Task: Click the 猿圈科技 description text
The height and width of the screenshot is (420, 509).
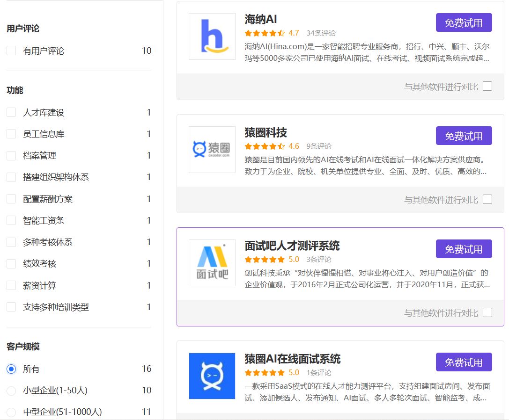Action: coord(366,166)
